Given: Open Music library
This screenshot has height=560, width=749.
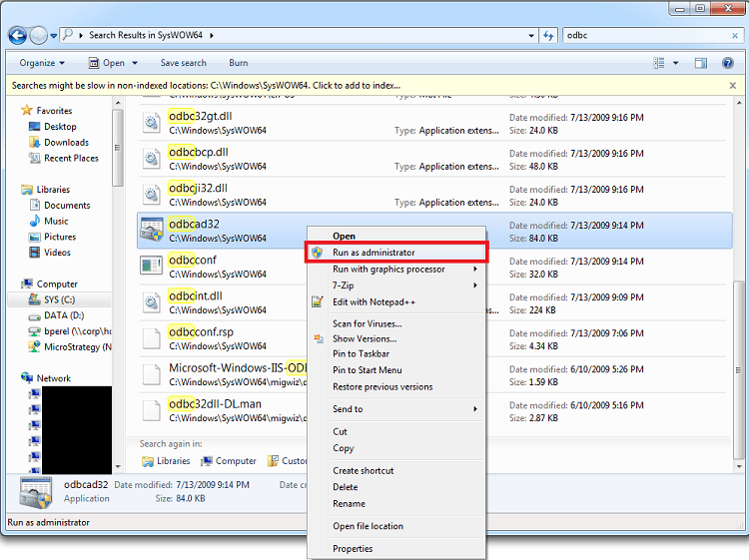Looking at the screenshot, I should coord(49,221).
